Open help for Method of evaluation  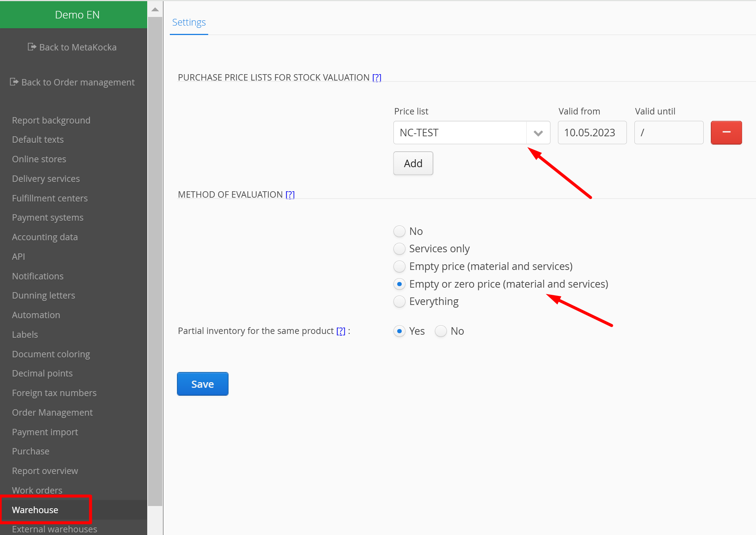click(290, 195)
